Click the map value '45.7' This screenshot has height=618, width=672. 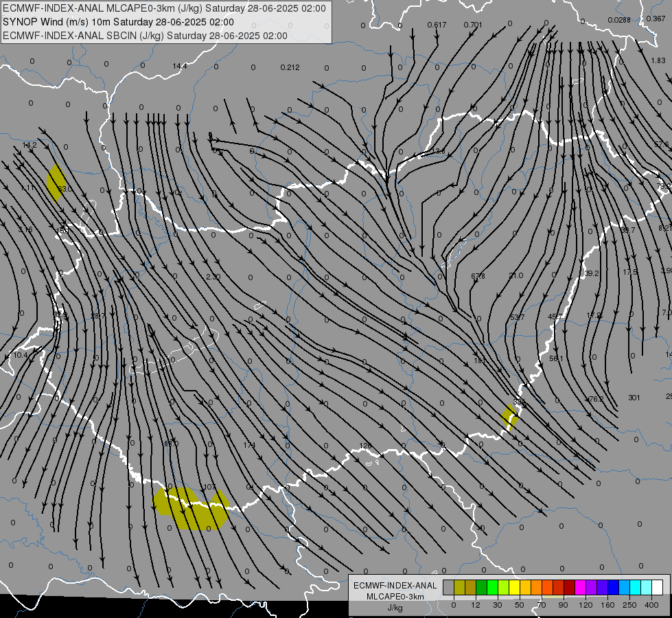coord(555,317)
